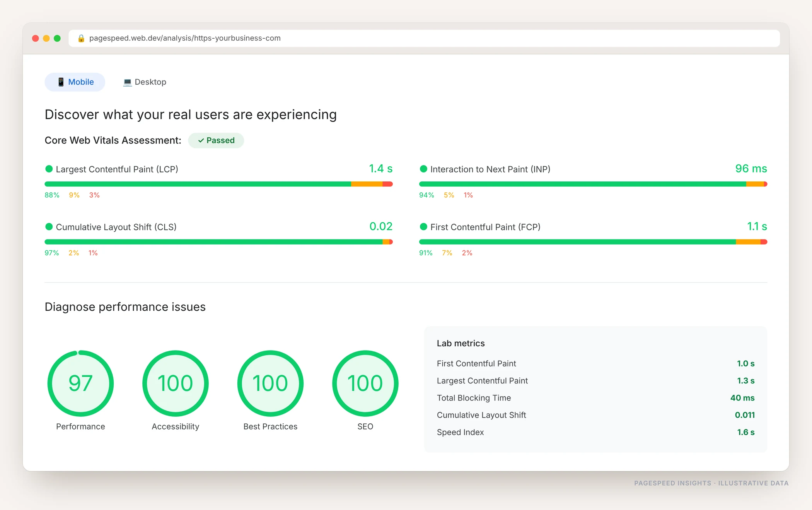Click the INP distribution bar

pyautogui.click(x=593, y=184)
